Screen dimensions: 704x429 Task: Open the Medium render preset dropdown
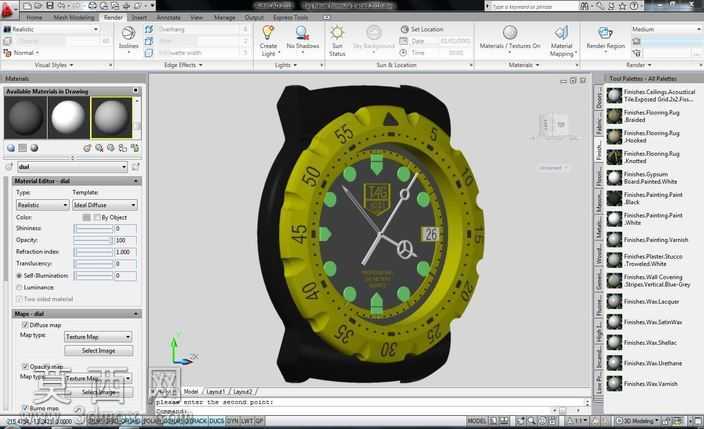pos(666,29)
